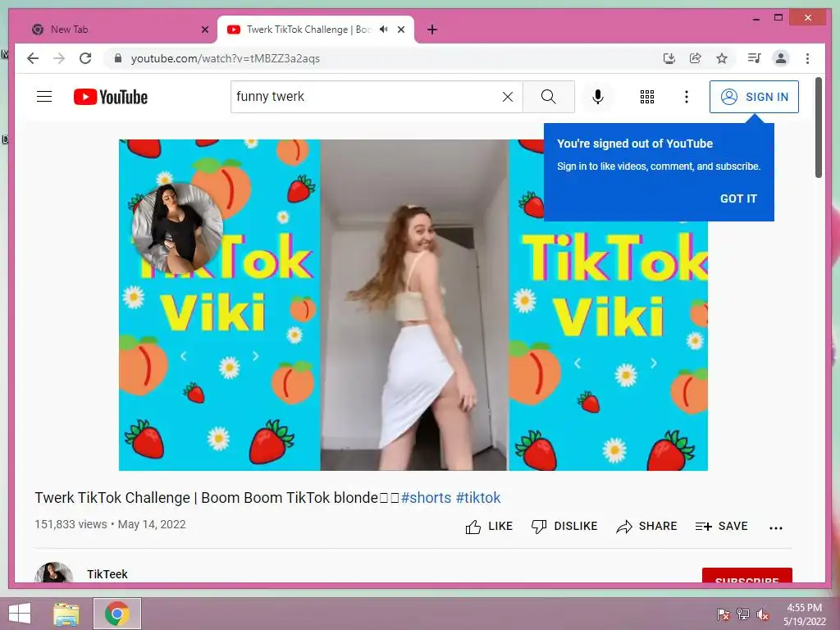This screenshot has width=840, height=630.
Task: Open more actions ellipsis below video
Action: click(x=776, y=528)
